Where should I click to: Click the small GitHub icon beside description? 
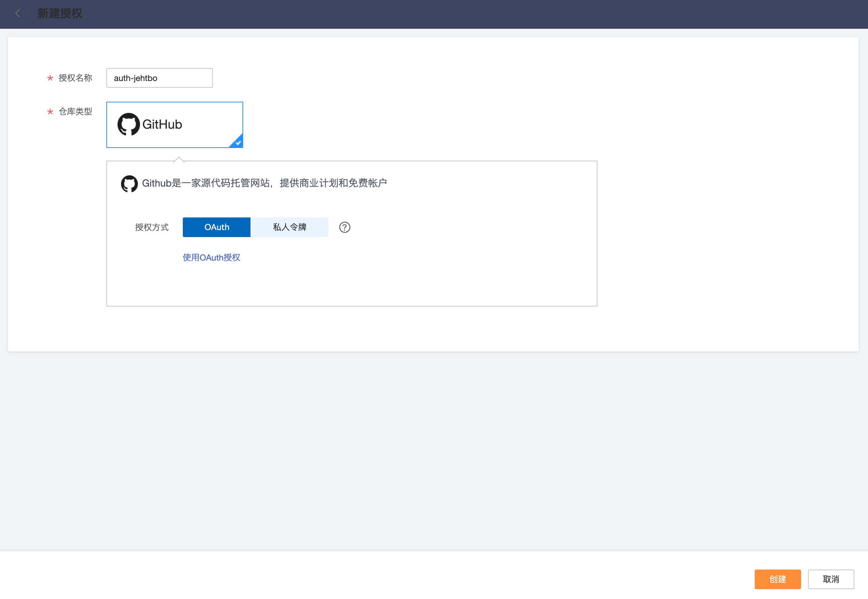(x=129, y=183)
